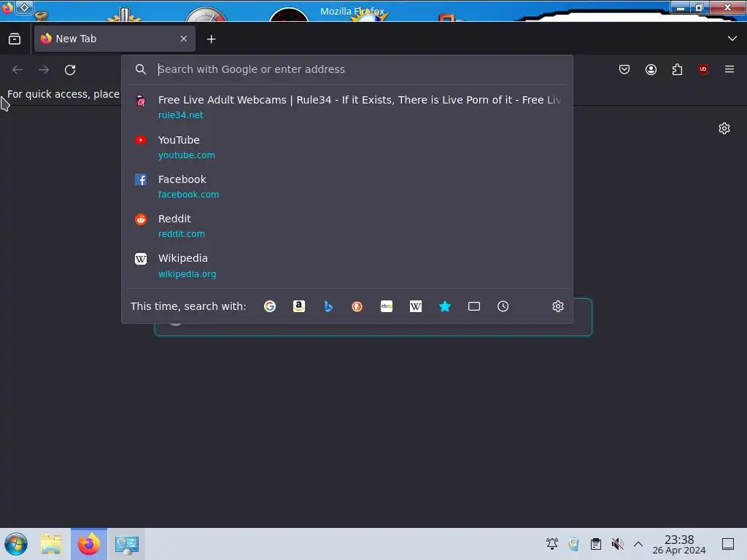This screenshot has height=560, width=747.
Task: Select the Facebook suggestion
Action: pyautogui.click(x=347, y=187)
